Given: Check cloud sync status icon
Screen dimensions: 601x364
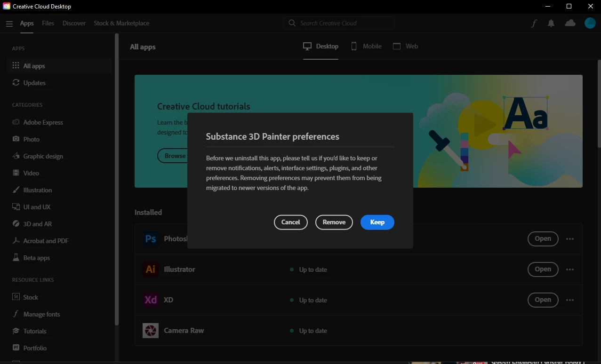Looking at the screenshot, I should [x=570, y=23].
